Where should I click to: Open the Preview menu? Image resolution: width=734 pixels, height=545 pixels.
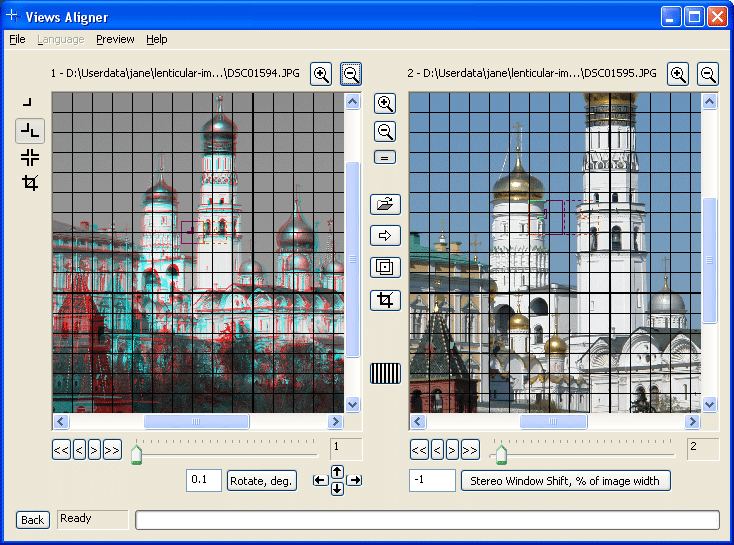(115, 40)
